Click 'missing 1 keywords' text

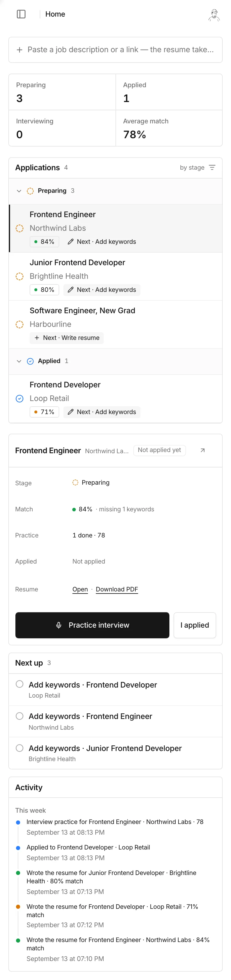pos(126,509)
